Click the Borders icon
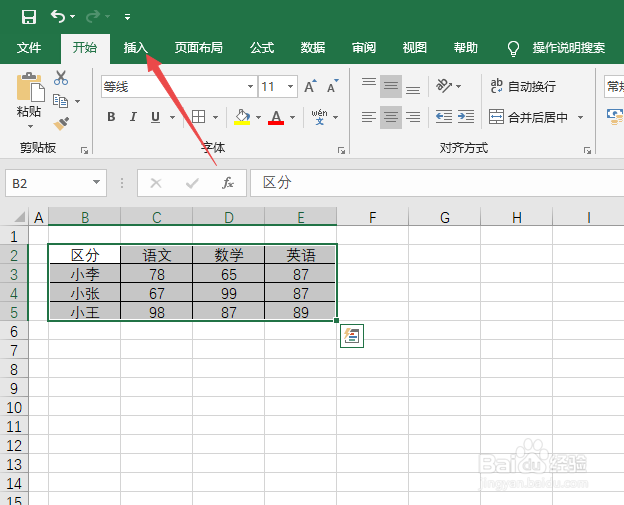The image size is (624, 505). [x=198, y=117]
